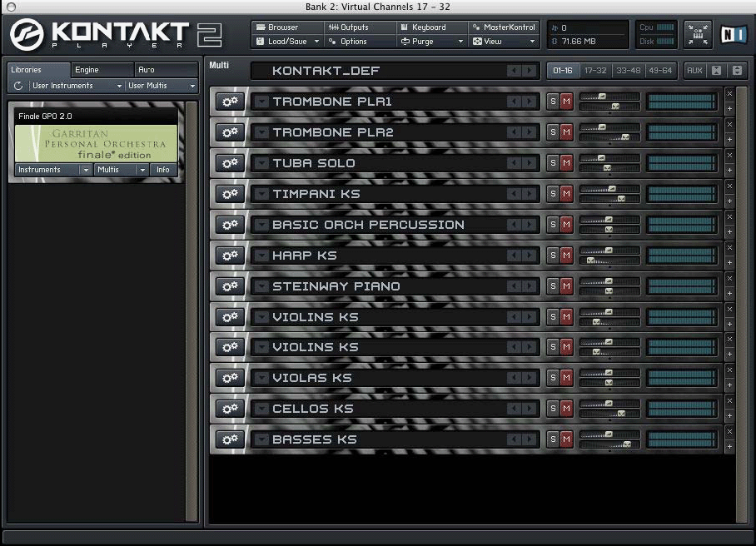Click the rack collapse icon right of AUX
Viewport: 756px width, 546px height.
coord(737,71)
